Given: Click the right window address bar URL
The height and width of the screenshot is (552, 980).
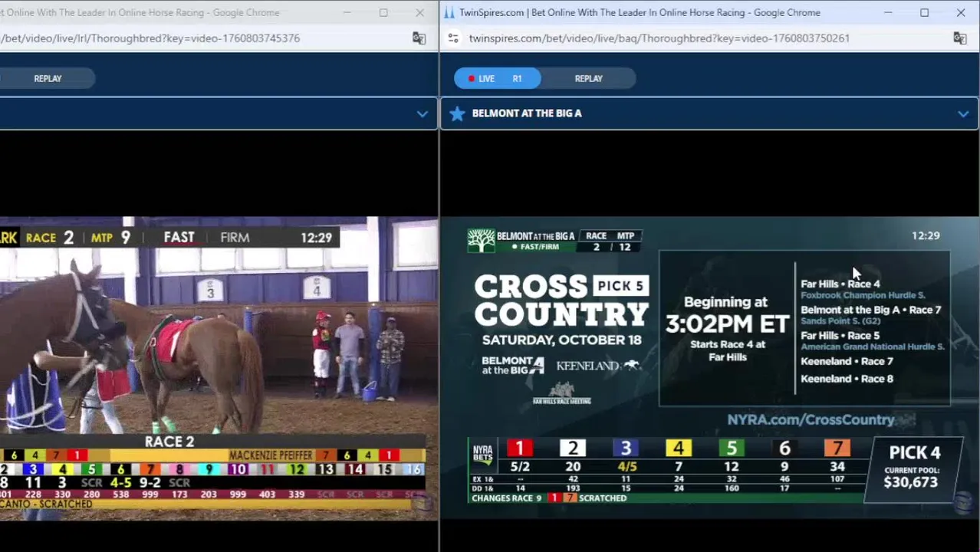Looking at the screenshot, I should tap(659, 38).
